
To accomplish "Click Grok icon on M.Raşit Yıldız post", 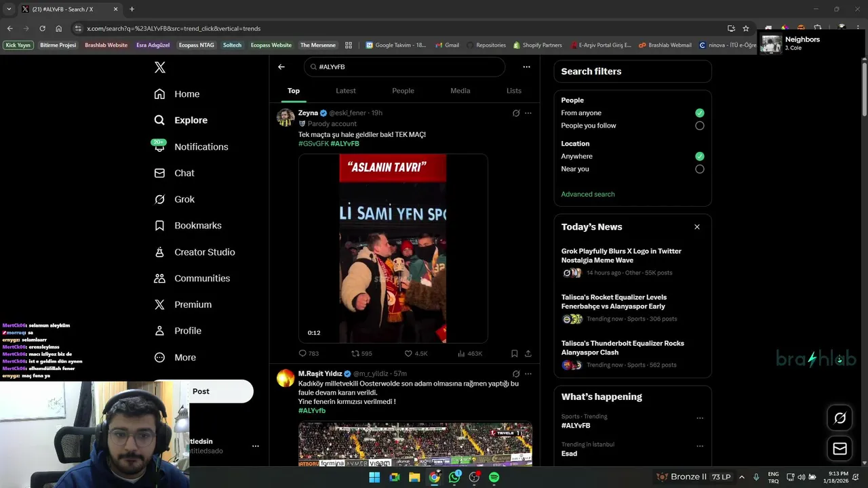I will pyautogui.click(x=516, y=373).
